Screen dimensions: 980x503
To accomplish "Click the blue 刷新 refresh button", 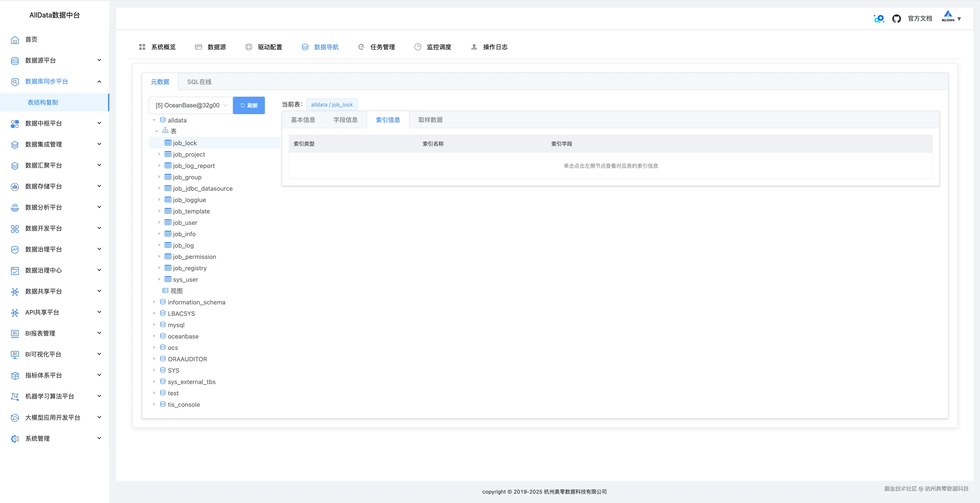I will (x=249, y=105).
